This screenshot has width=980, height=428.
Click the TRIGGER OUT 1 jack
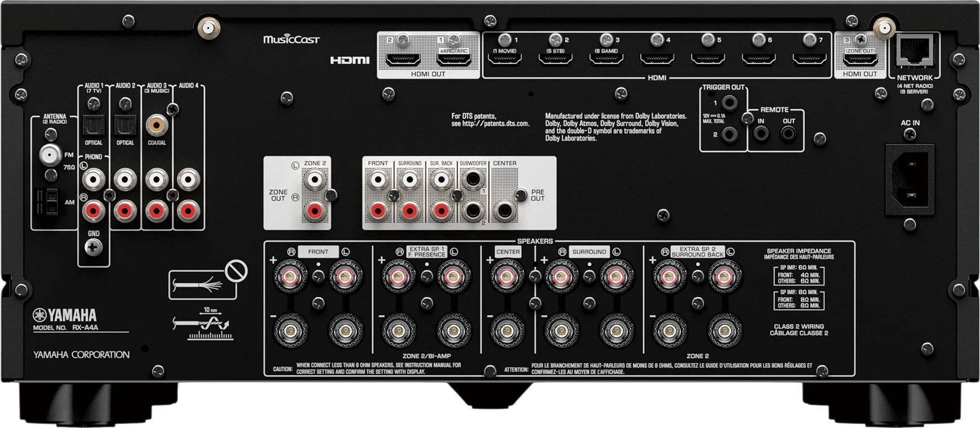[x=730, y=102]
